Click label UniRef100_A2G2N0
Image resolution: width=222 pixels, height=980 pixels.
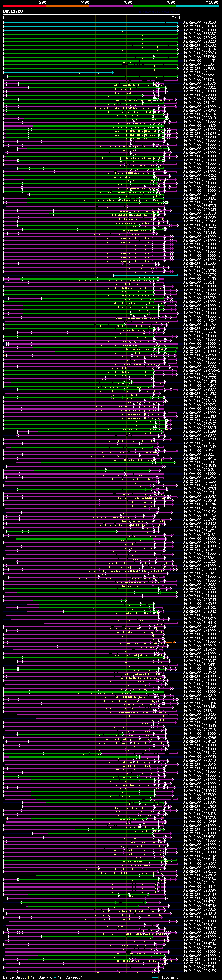click(x=199, y=179)
